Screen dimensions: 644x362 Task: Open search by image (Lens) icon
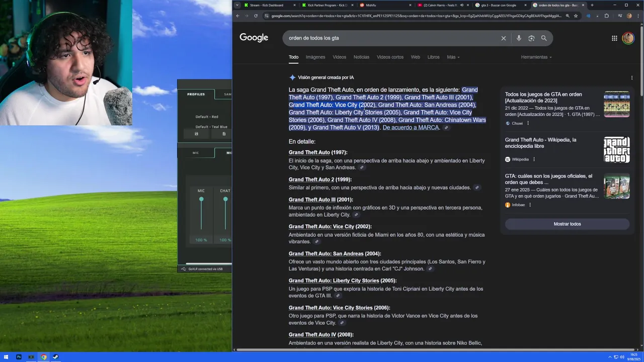[x=531, y=38]
